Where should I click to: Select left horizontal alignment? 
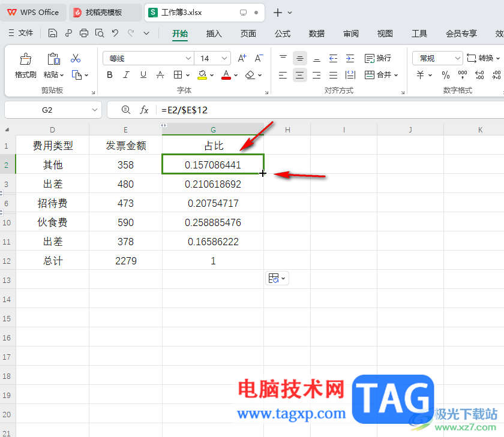283,75
